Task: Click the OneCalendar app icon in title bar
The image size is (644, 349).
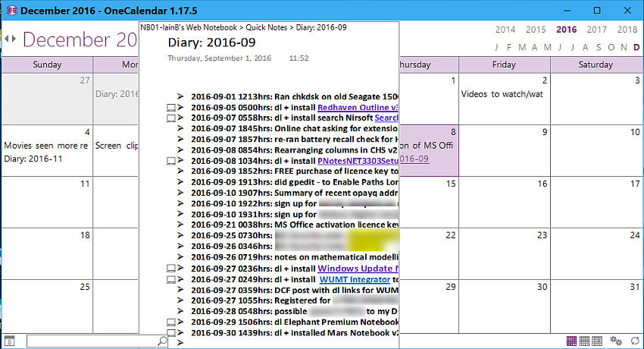Action: [x=9, y=11]
